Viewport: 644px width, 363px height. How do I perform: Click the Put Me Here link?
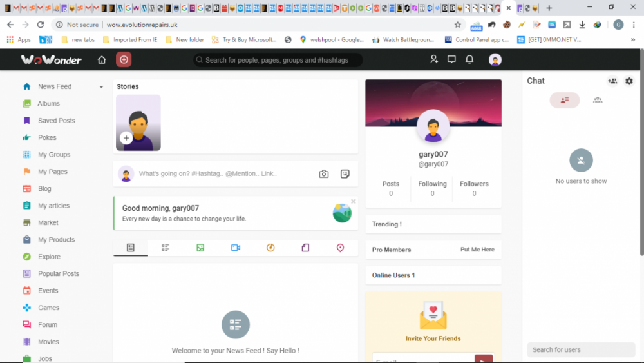[x=477, y=250]
